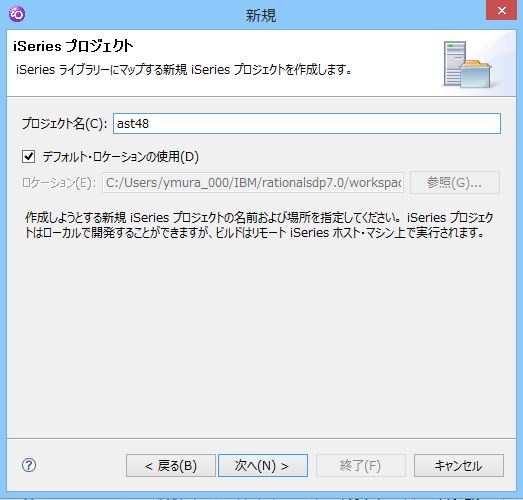Image resolution: width=523 pixels, height=500 pixels.
Task: Cancel the wizard with キャンセル button
Action: (459, 465)
